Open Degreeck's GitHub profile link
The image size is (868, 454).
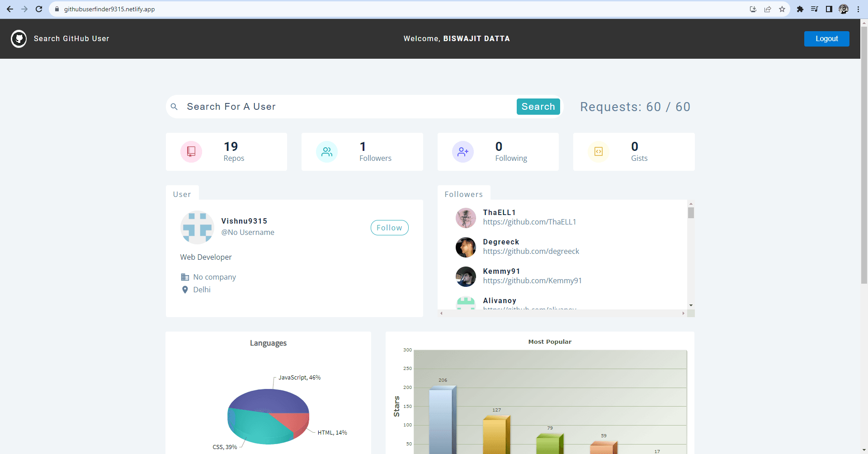(531, 251)
